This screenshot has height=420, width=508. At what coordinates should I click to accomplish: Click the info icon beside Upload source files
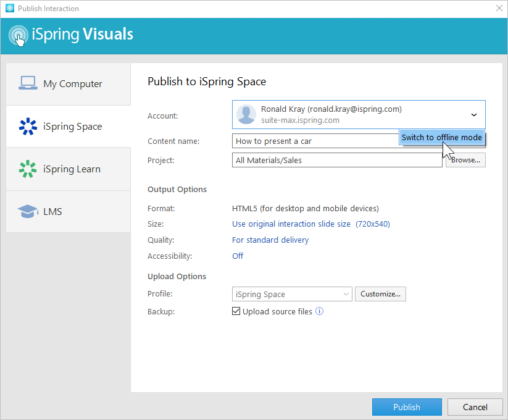click(320, 311)
